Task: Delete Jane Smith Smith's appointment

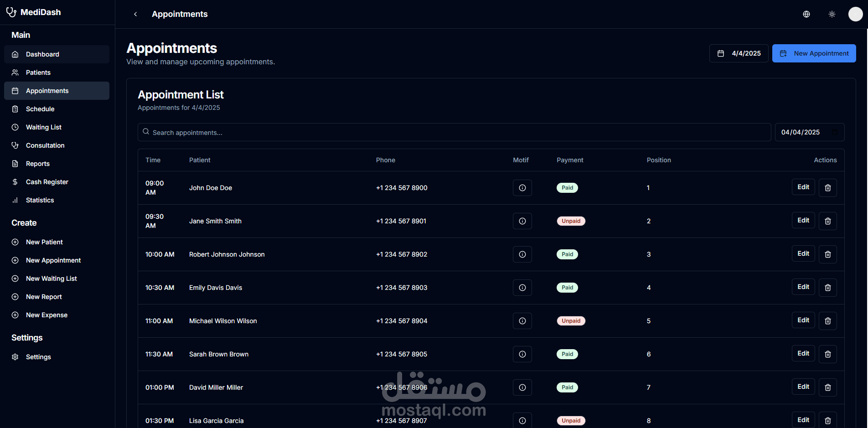Action: pyautogui.click(x=828, y=221)
